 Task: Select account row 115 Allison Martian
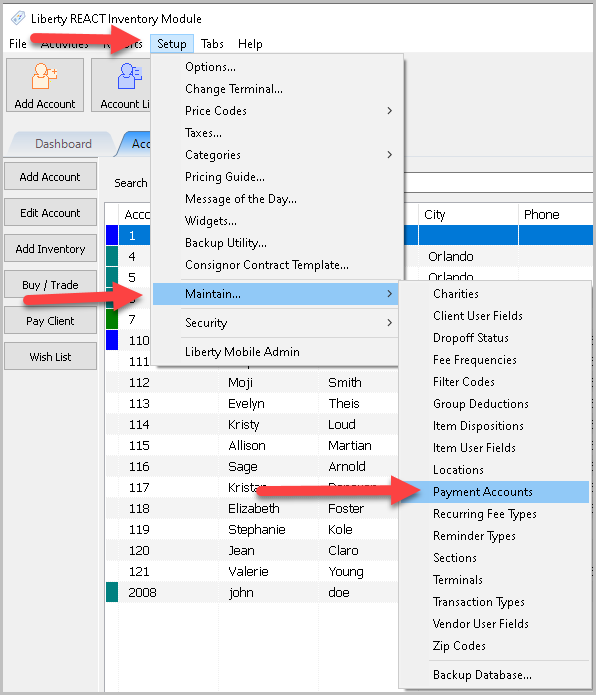(x=252, y=445)
